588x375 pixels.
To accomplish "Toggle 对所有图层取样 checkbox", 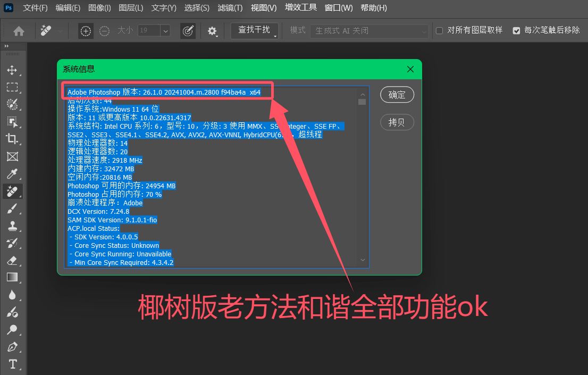I will point(440,31).
